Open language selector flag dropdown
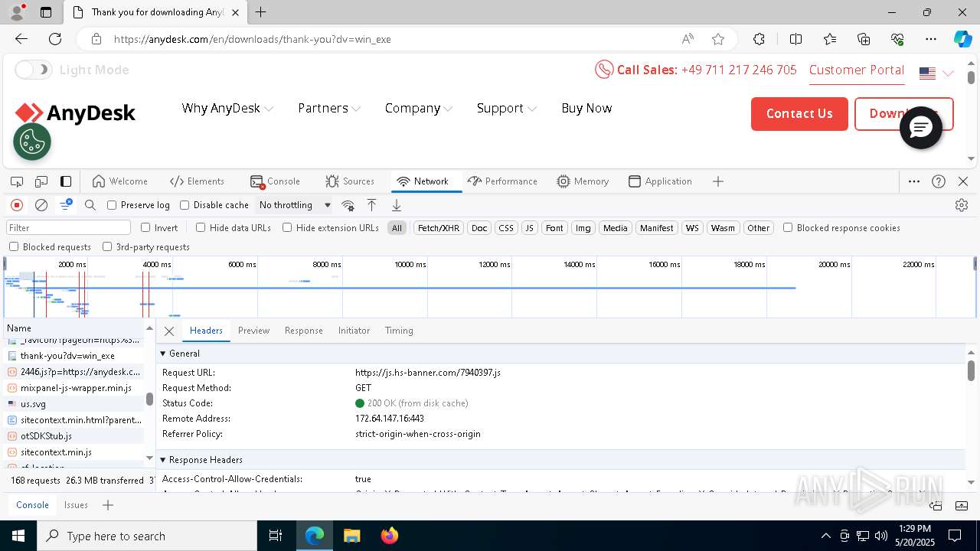This screenshot has height=551, width=980. (x=936, y=73)
